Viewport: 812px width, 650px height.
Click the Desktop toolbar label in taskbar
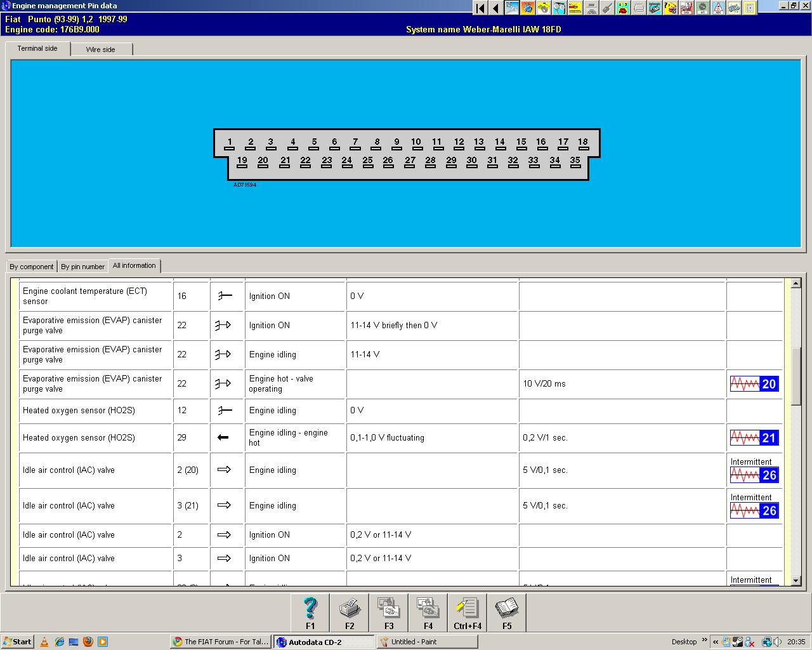click(x=684, y=642)
